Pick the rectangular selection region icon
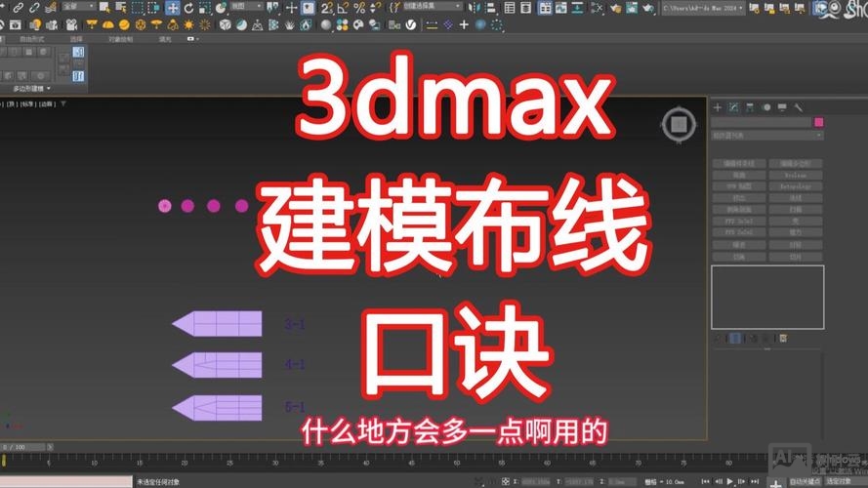The image size is (868, 488). coord(137,7)
